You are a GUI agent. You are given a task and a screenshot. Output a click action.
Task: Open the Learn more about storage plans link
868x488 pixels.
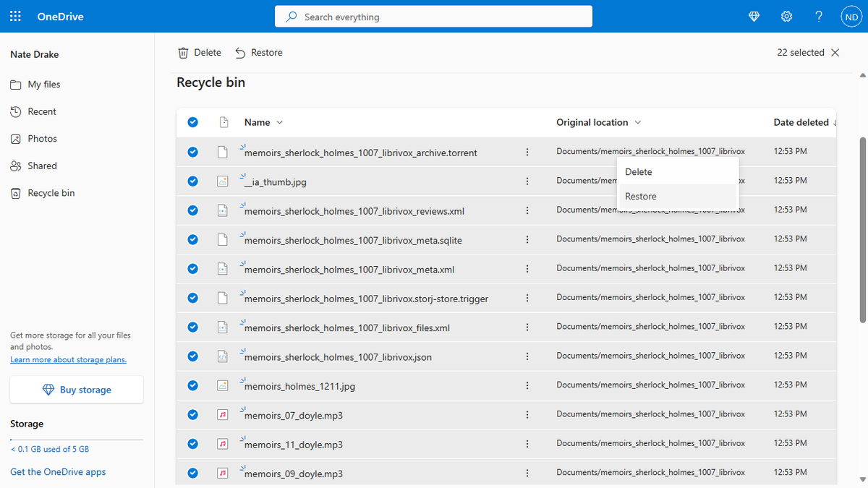tap(68, 359)
